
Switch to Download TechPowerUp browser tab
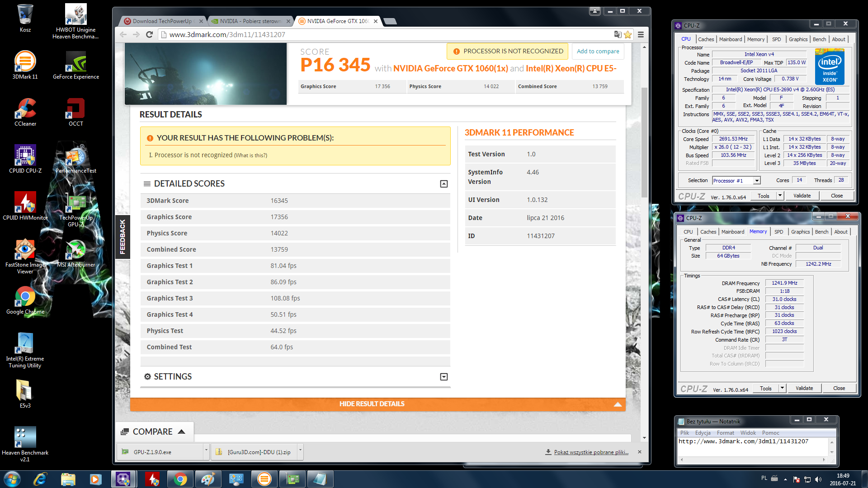[162, 21]
